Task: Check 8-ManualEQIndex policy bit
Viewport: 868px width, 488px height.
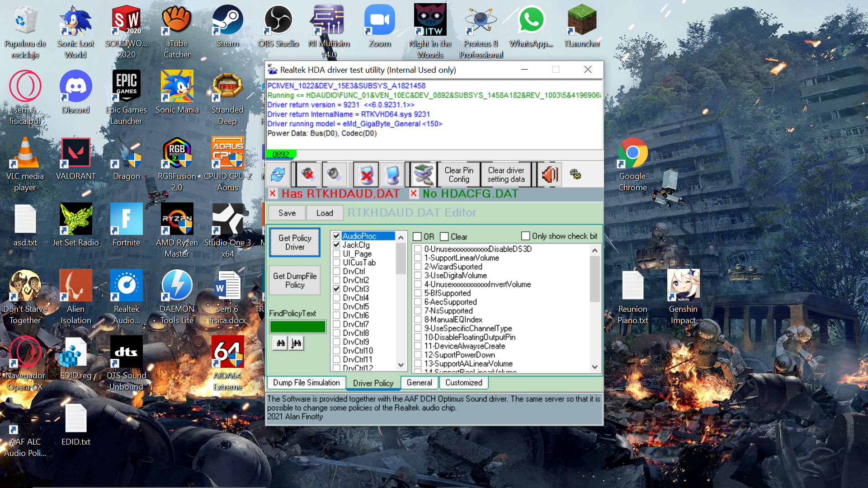Action: (x=418, y=319)
